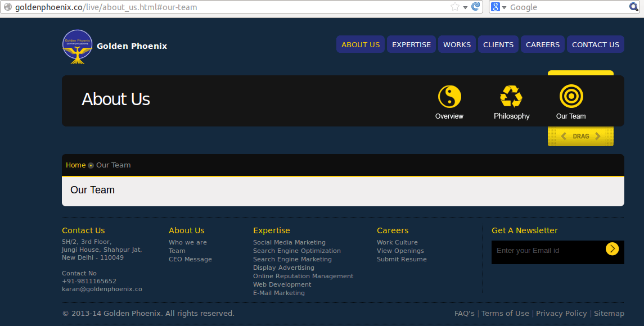Click the Contact Us footer heading
The image size is (644, 326).
pyautogui.click(x=83, y=230)
